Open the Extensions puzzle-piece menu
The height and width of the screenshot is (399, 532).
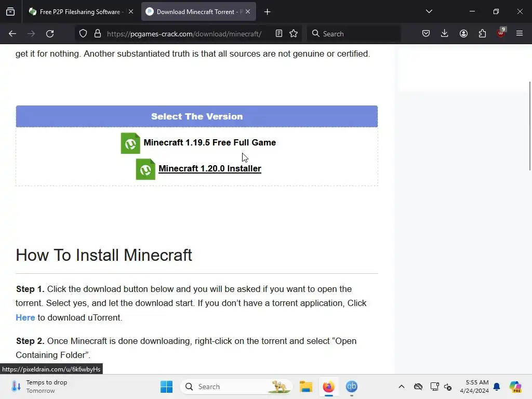[482, 34]
